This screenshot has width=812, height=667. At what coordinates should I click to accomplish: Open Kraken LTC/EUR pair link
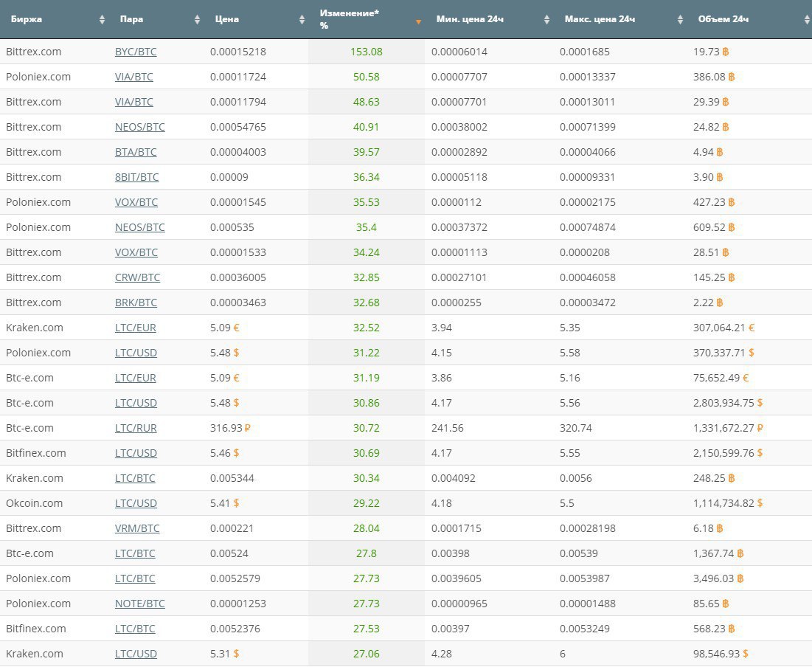135,328
